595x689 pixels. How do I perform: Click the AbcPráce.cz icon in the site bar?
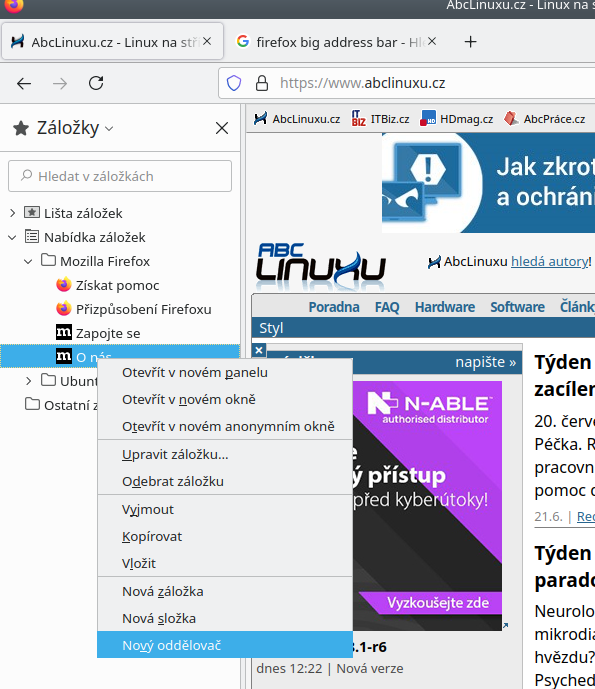[x=511, y=119]
